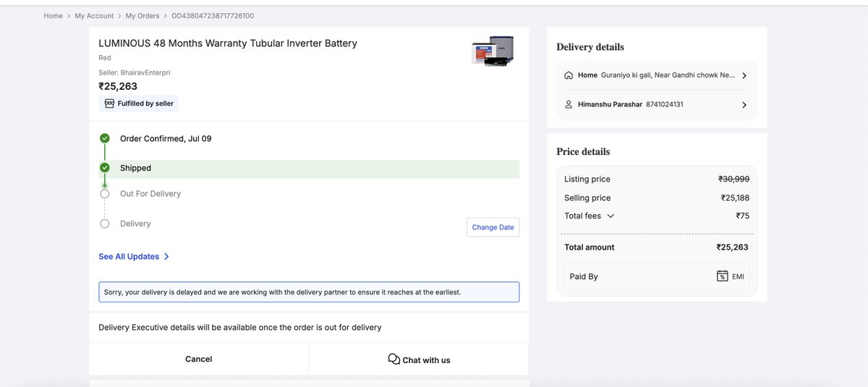This screenshot has width=868, height=387.
Task: Expand Himanshu Parashar row chevron
Action: pyautogui.click(x=744, y=105)
